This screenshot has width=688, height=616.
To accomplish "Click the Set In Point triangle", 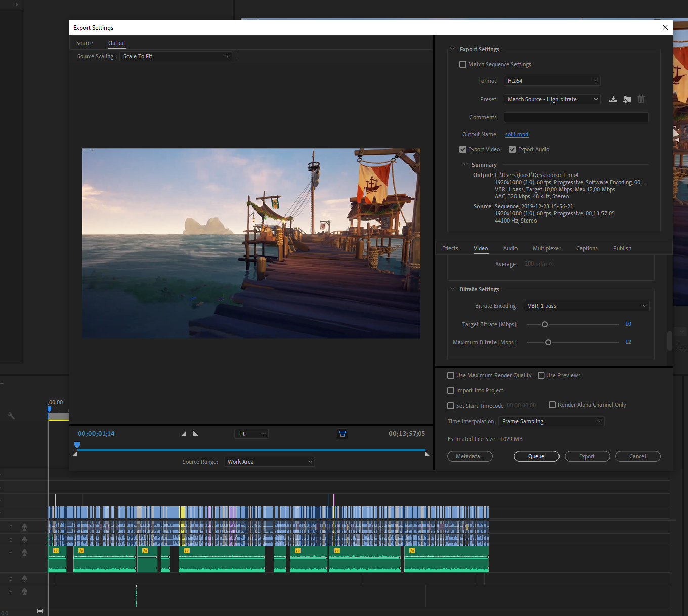I will (x=184, y=434).
